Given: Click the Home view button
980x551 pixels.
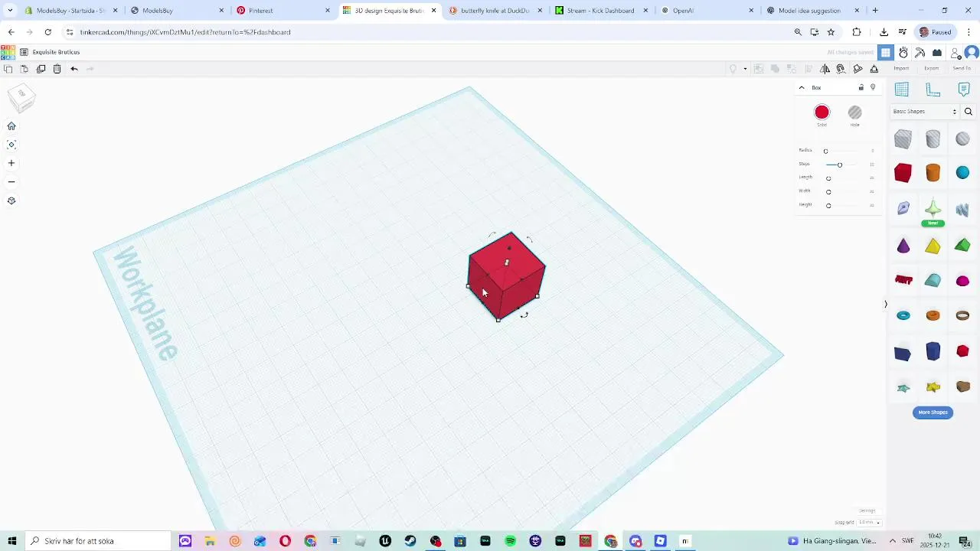Looking at the screenshot, I should (11, 126).
